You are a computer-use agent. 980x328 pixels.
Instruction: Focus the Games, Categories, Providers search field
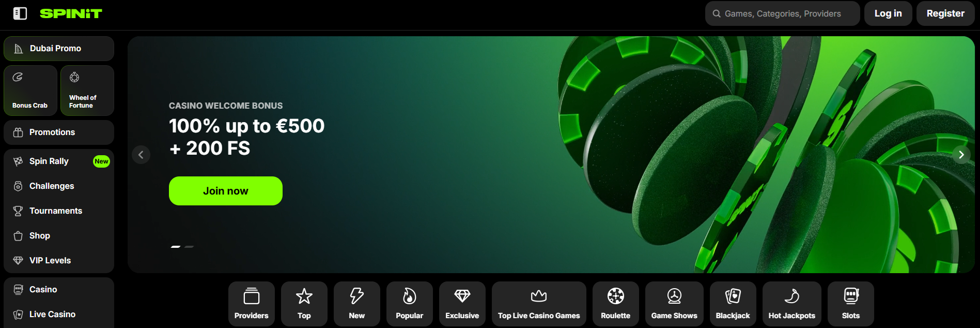782,13
